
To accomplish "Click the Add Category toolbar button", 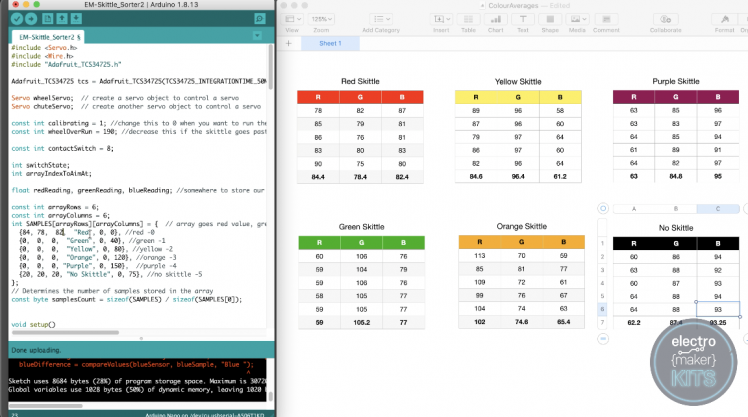I will coord(381,19).
